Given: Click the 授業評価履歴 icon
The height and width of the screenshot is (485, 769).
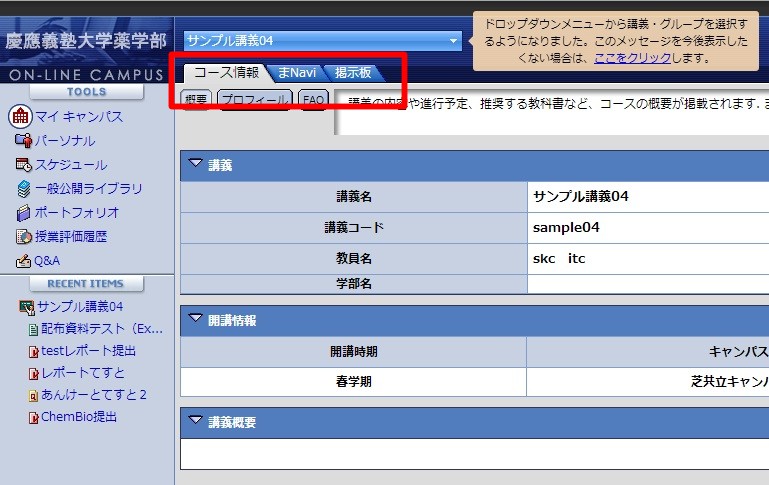Looking at the screenshot, I should (24, 237).
